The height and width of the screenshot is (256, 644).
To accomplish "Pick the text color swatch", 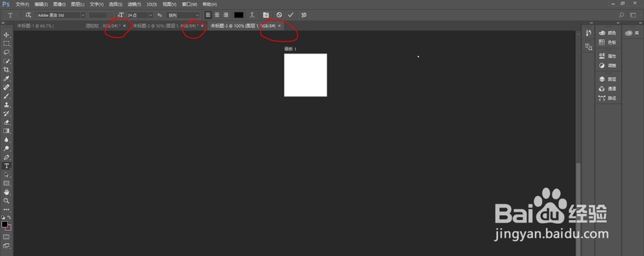I will tap(239, 15).
